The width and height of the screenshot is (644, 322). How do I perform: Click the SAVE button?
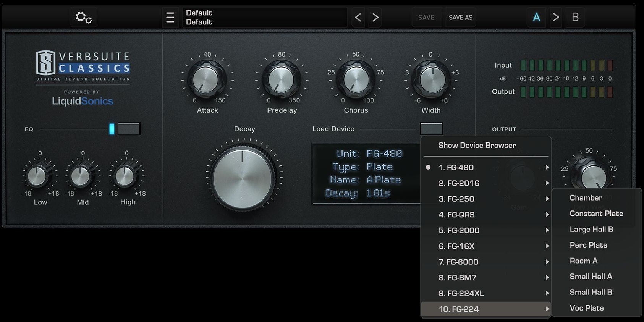(426, 18)
